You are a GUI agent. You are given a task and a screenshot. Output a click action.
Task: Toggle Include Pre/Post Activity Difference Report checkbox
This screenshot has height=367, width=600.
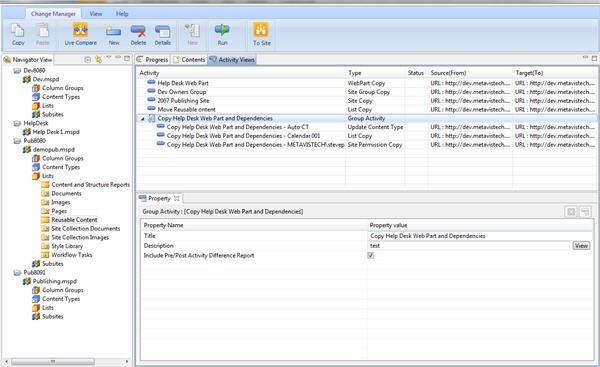pos(371,255)
